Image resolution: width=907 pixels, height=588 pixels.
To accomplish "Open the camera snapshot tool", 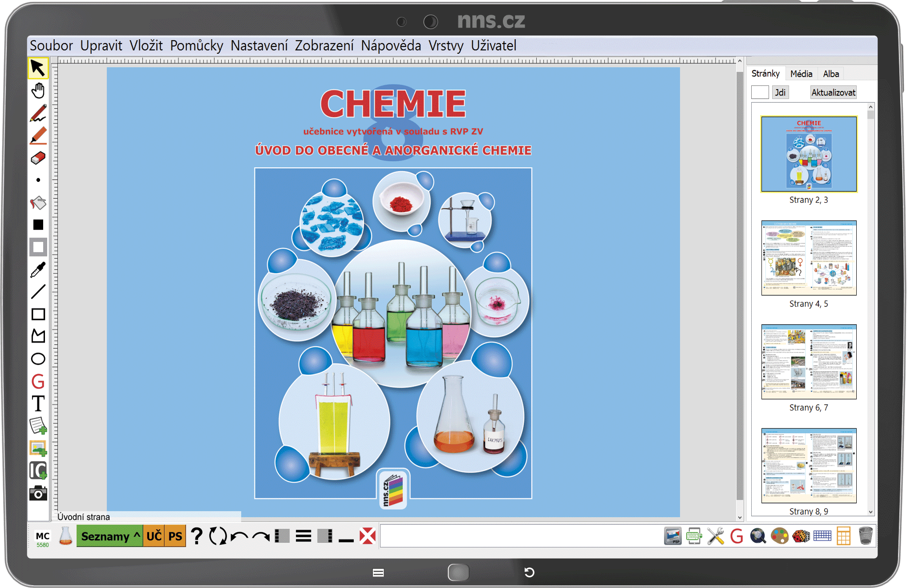I will coord(38,493).
